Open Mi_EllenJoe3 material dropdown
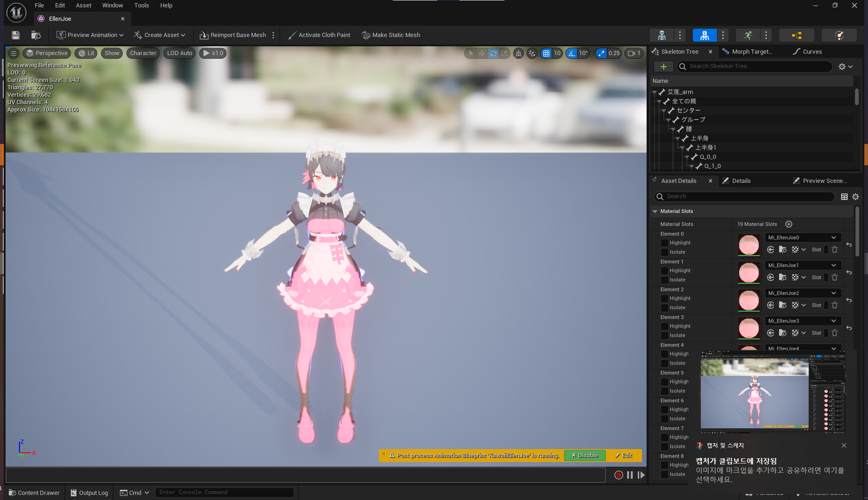Screen dimensions: 868x500 (803, 321)
